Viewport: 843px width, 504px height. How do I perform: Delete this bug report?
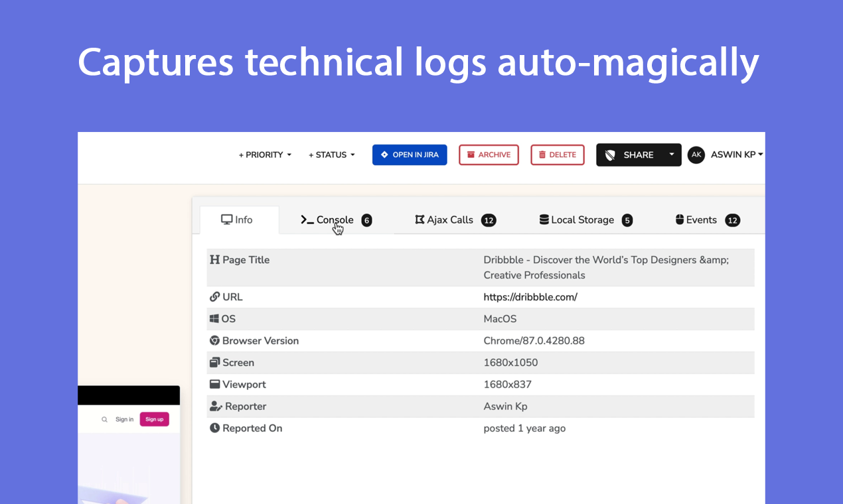[558, 155]
